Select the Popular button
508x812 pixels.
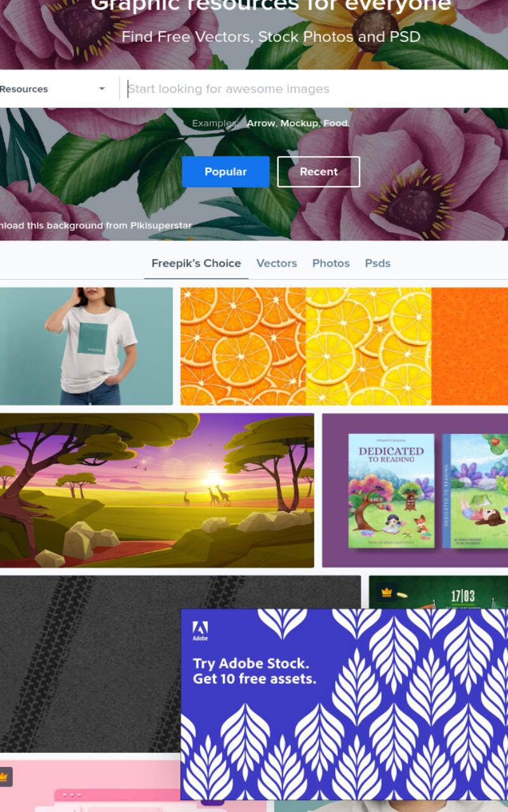[x=225, y=172]
